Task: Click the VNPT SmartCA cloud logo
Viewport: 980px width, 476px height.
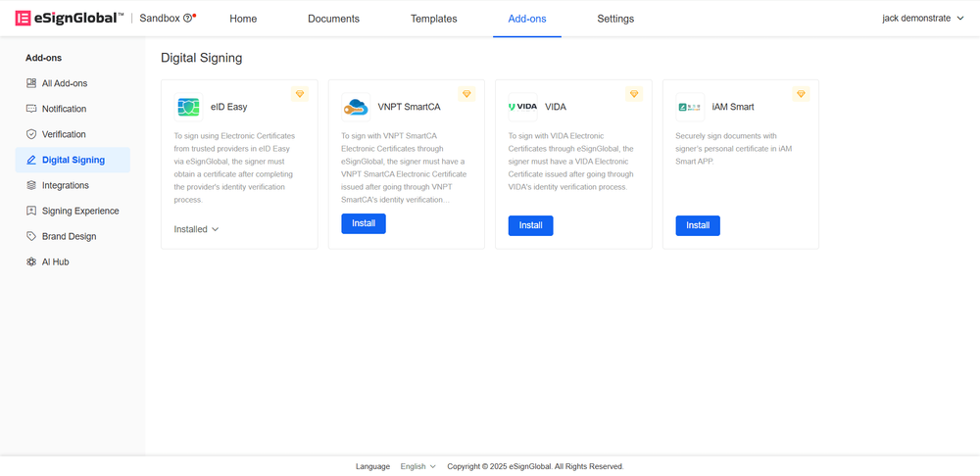Action: [x=355, y=107]
